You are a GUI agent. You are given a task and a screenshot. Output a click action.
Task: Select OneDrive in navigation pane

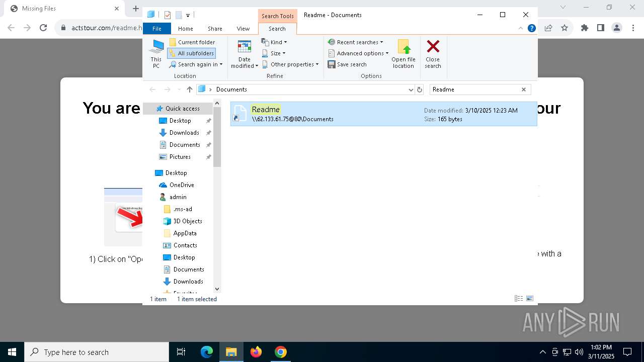point(182,185)
